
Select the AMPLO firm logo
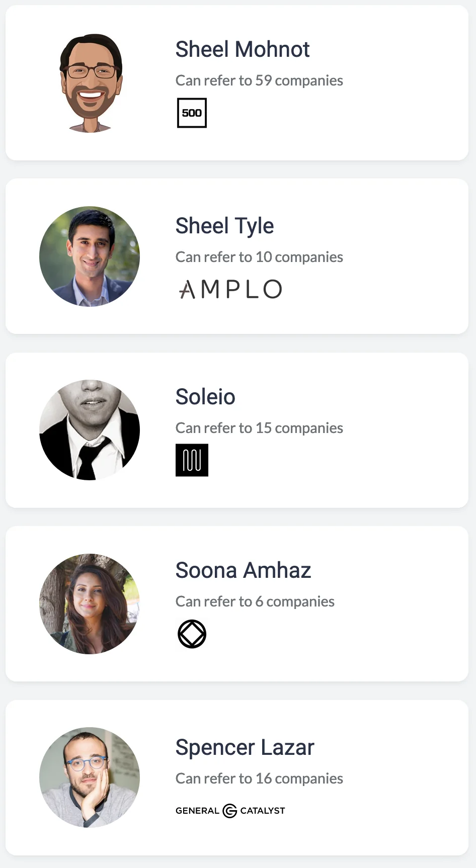(x=229, y=289)
